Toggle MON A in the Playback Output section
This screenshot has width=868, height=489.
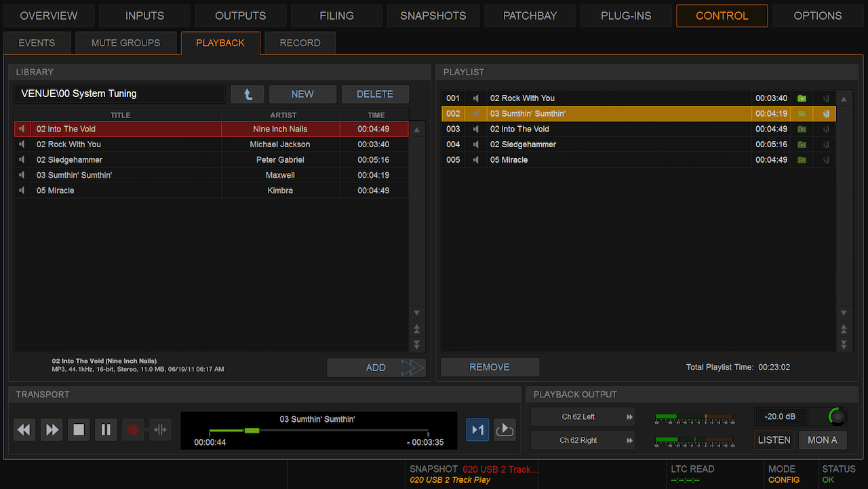[823, 439]
